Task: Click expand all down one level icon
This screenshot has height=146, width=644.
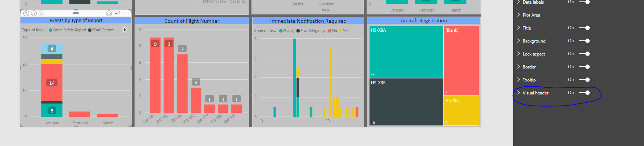Action: point(41,13)
